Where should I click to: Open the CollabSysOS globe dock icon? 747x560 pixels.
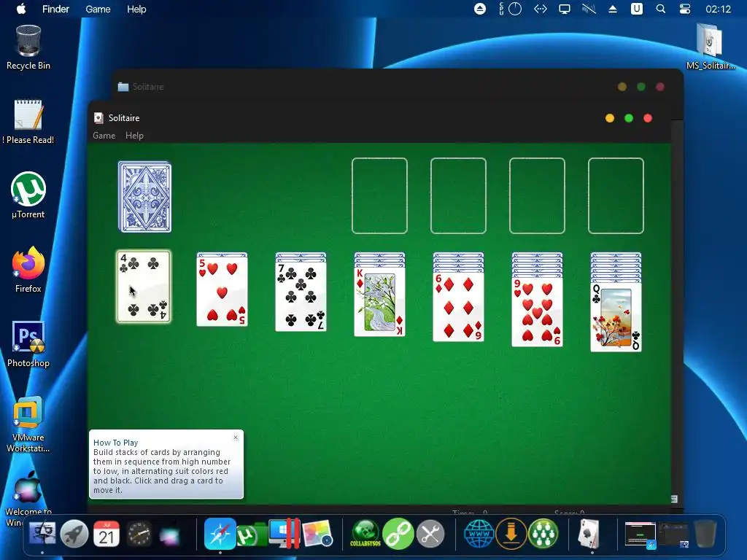[365, 534]
